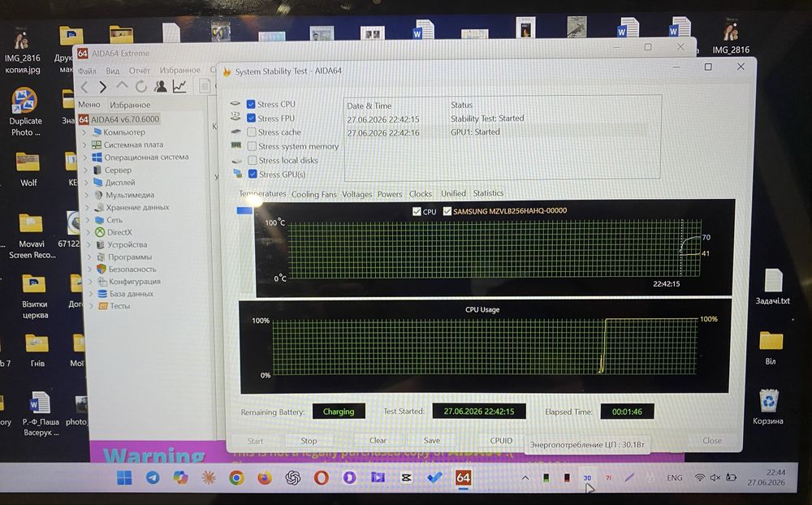Select the Программы tree item
Viewport: 812px width, 505px height.
[x=129, y=257]
